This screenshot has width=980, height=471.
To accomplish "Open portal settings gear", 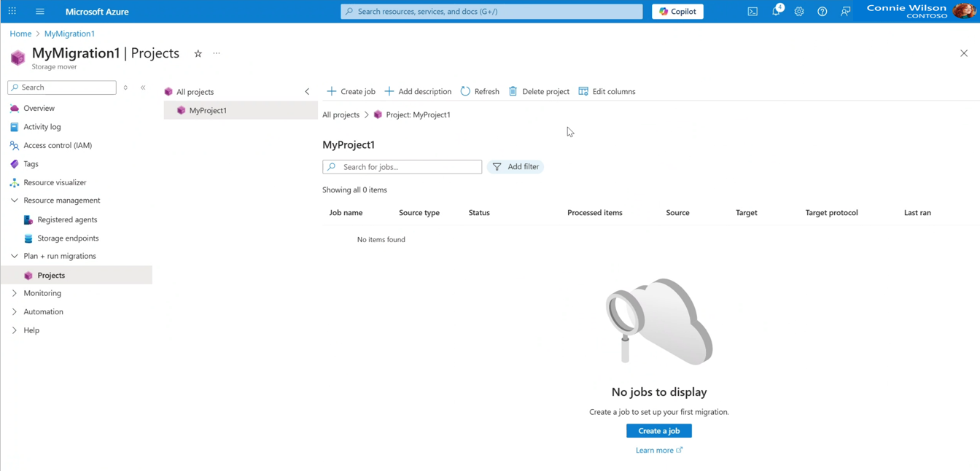I will coord(799,12).
